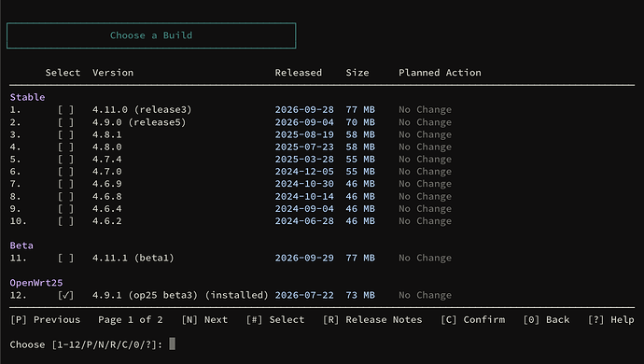Click release date 2026-09-04

[304, 122]
